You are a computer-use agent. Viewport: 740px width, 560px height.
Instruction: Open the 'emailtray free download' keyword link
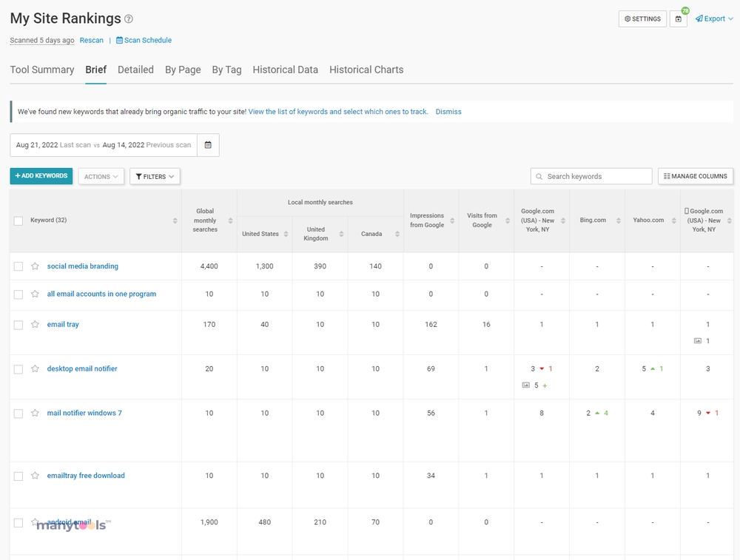click(86, 476)
